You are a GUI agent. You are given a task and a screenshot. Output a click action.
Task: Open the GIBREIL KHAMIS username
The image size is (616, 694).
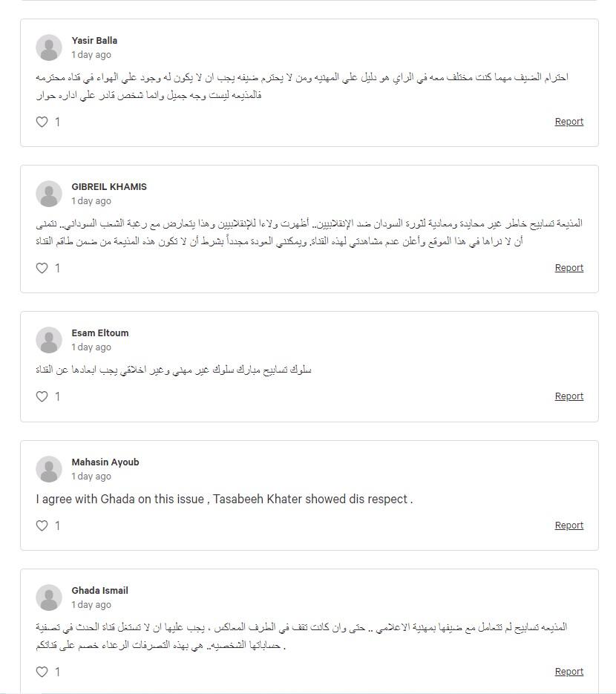109,187
